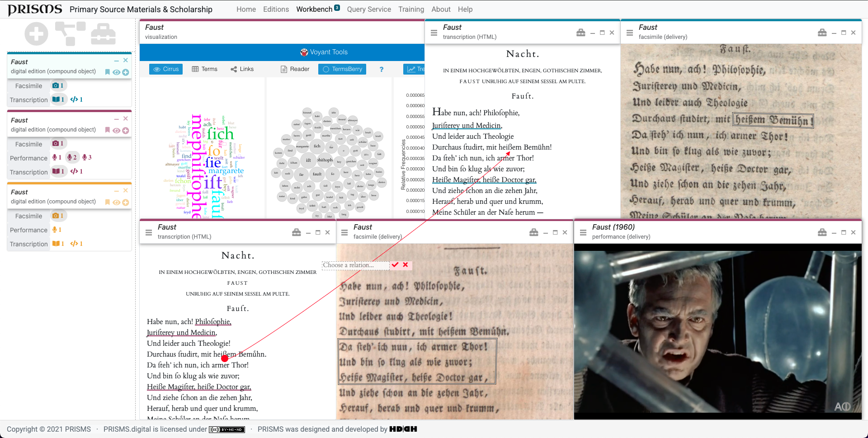This screenshot has width=868, height=438.
Task: Choose a relation dropdown field
Action: point(355,265)
